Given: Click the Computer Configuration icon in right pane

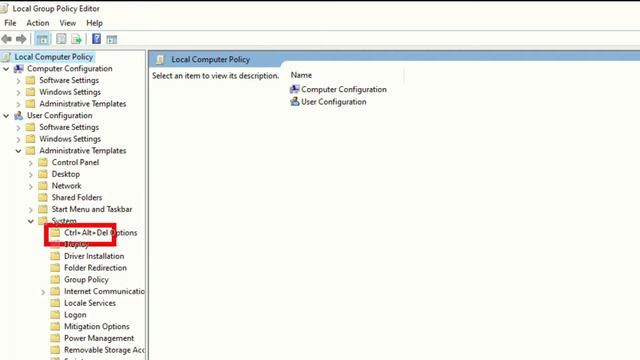Looking at the screenshot, I should pyautogui.click(x=295, y=89).
